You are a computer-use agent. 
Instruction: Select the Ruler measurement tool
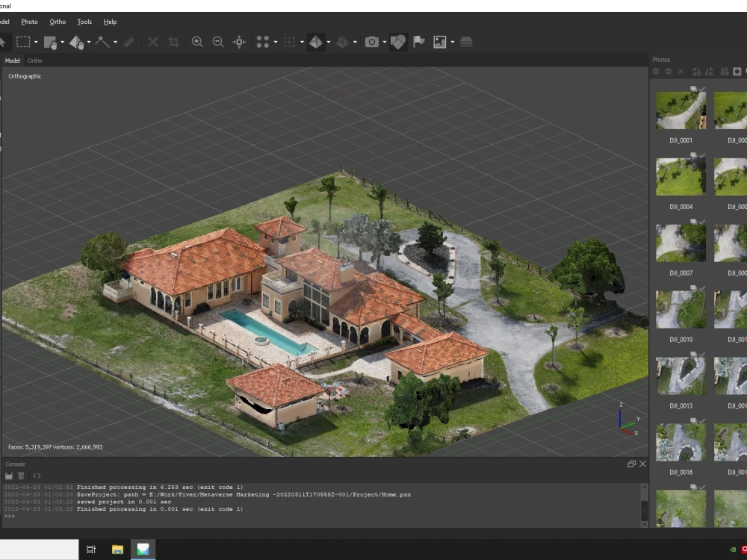(x=128, y=42)
